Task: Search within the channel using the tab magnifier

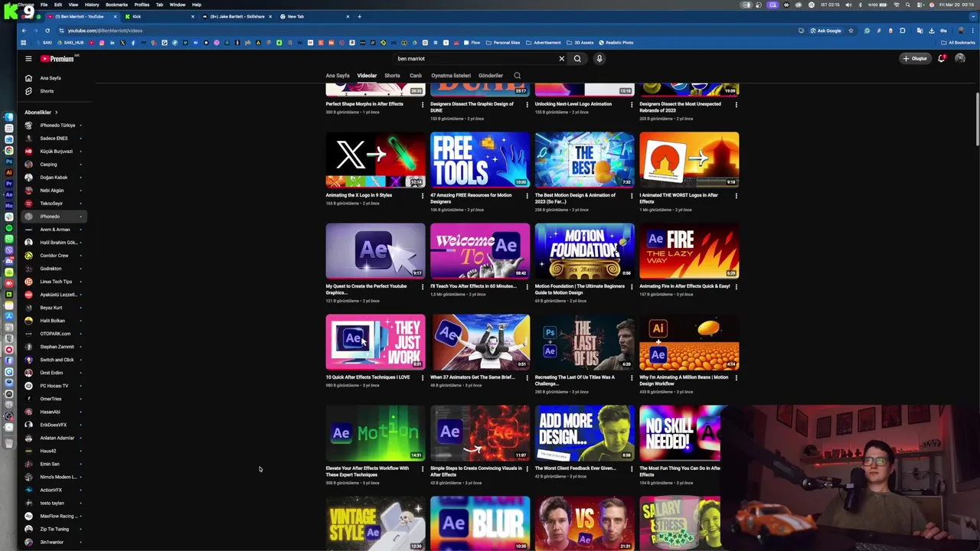Action: tap(517, 76)
